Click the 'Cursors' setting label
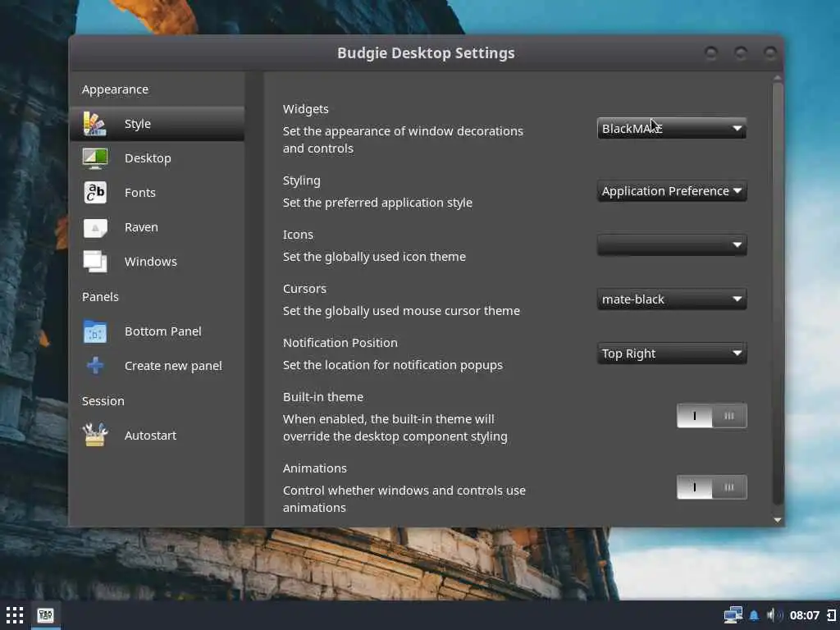 pyautogui.click(x=304, y=289)
